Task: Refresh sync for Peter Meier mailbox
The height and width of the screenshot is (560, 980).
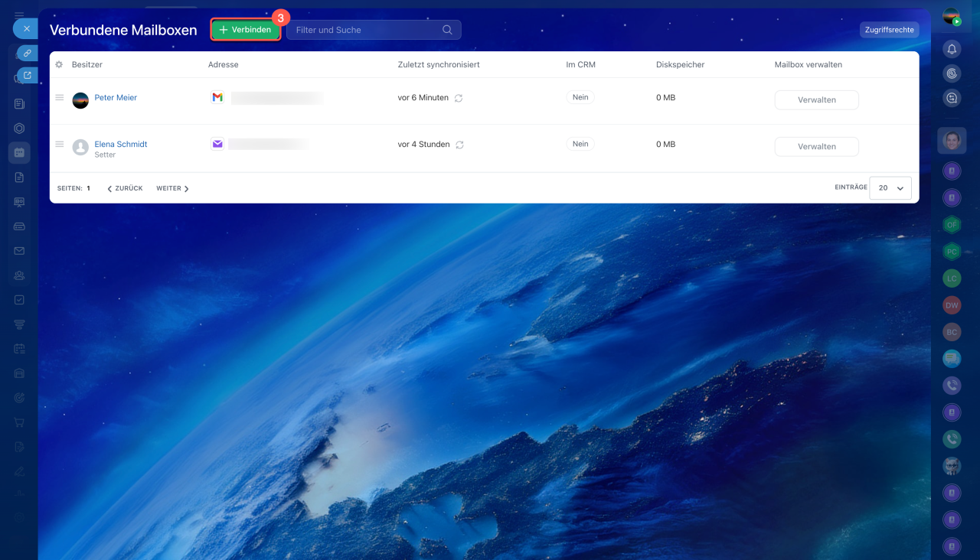Action: click(459, 98)
